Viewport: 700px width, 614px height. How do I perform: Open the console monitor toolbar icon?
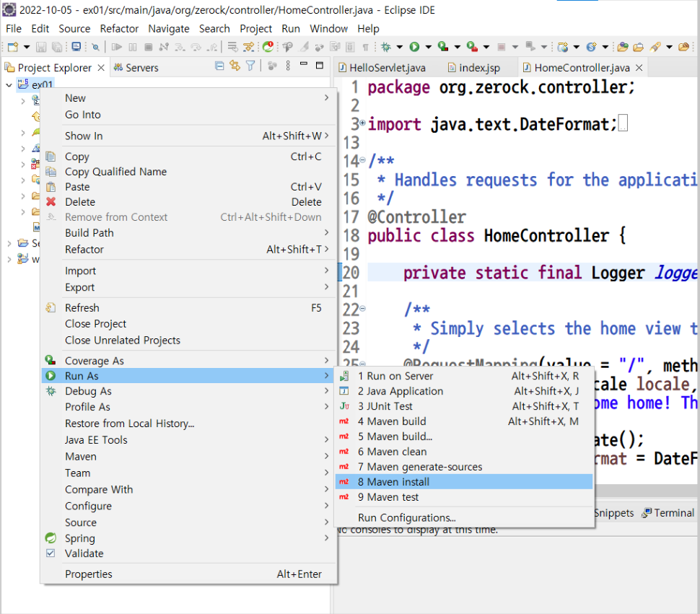76,46
